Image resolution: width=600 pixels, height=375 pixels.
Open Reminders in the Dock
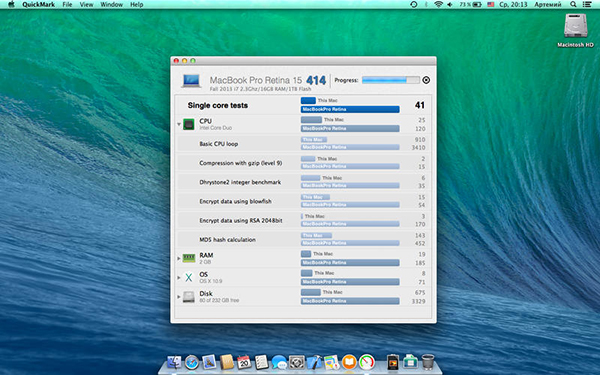point(262,362)
